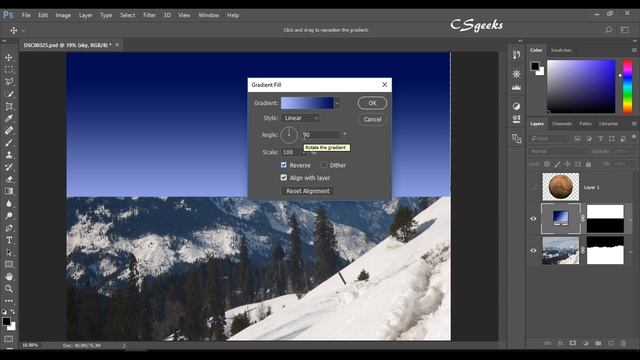
Task: Switch to the Paths tab
Action: pyautogui.click(x=585, y=124)
